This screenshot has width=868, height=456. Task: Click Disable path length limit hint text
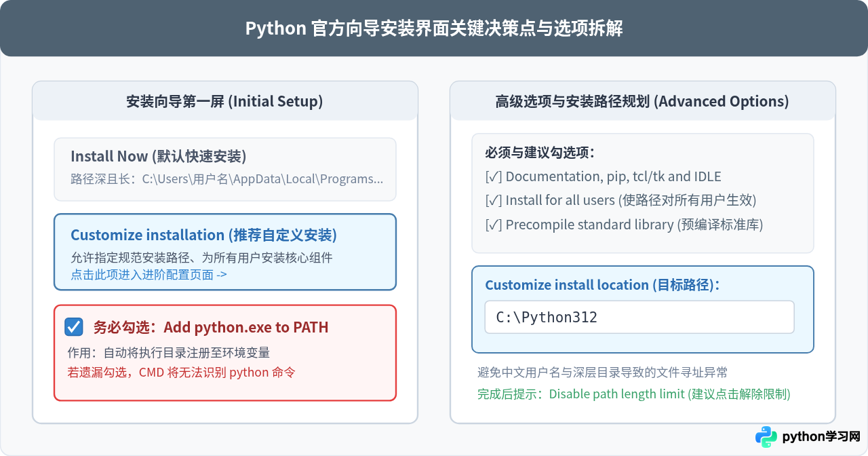(x=634, y=394)
